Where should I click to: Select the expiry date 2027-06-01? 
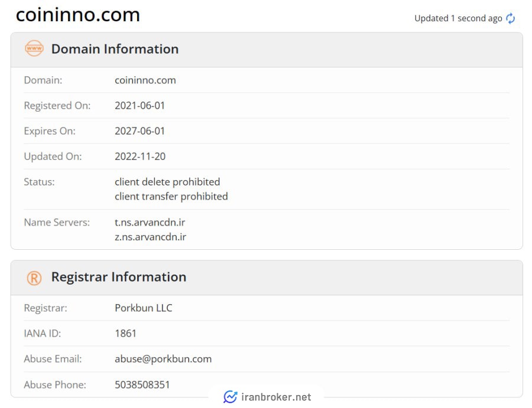140,131
